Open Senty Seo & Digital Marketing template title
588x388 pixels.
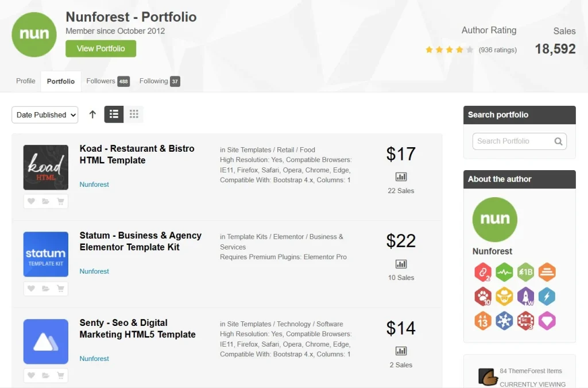tap(137, 328)
